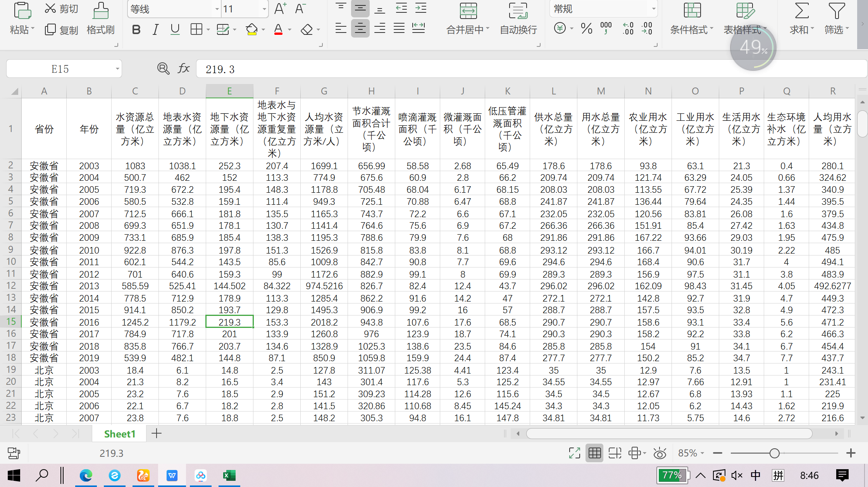Open the font name 等线 dropdown
The image size is (868, 487).
[217, 9]
